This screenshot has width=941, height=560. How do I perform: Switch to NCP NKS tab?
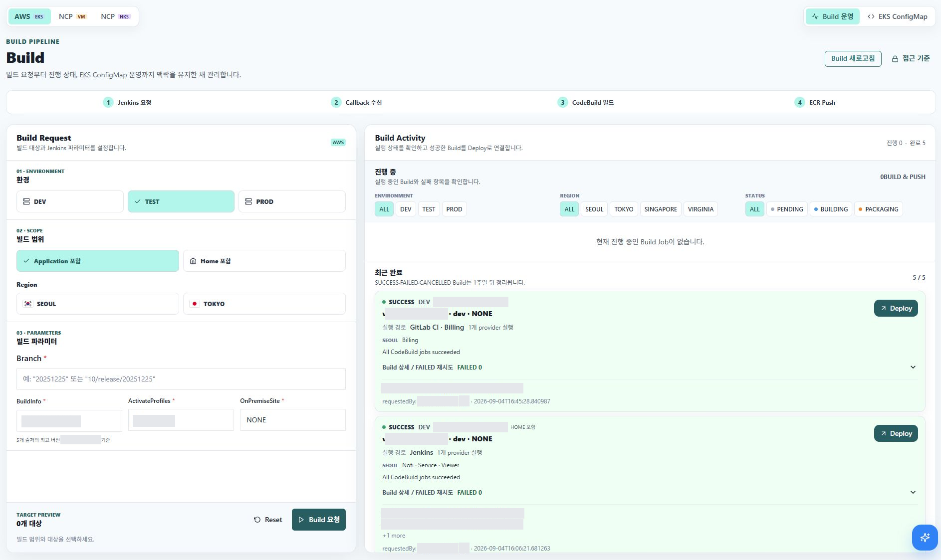tap(116, 16)
